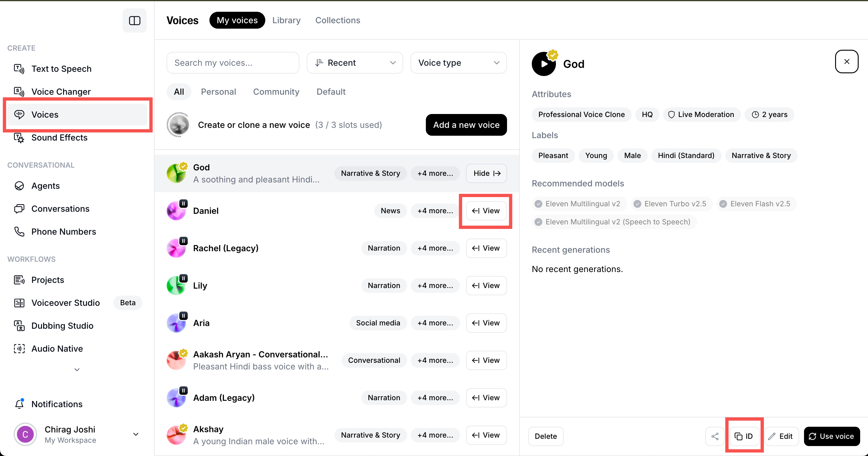Open Text to Speech from the sidebar
This screenshot has width=868, height=456.
(61, 69)
